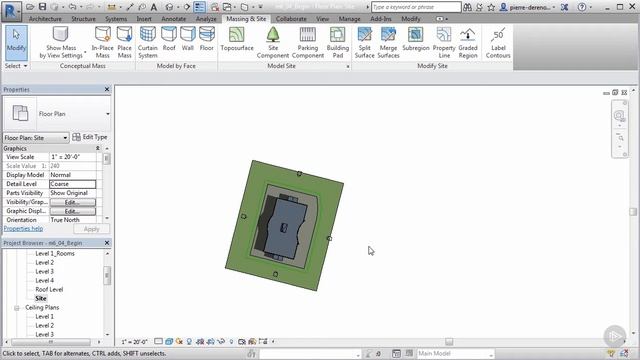The height and width of the screenshot is (360, 640).
Task: Click the Project Browser horizontal scrollbar
Action: (x=51, y=342)
